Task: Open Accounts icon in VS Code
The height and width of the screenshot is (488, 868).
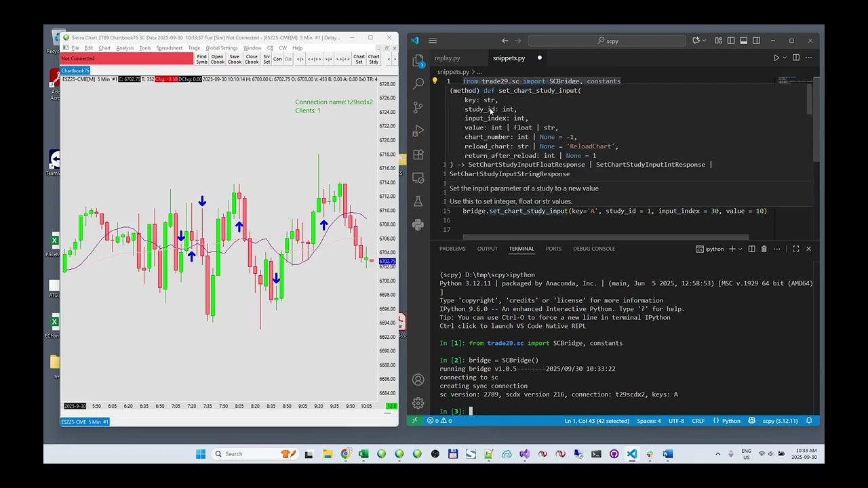Action: (418, 380)
